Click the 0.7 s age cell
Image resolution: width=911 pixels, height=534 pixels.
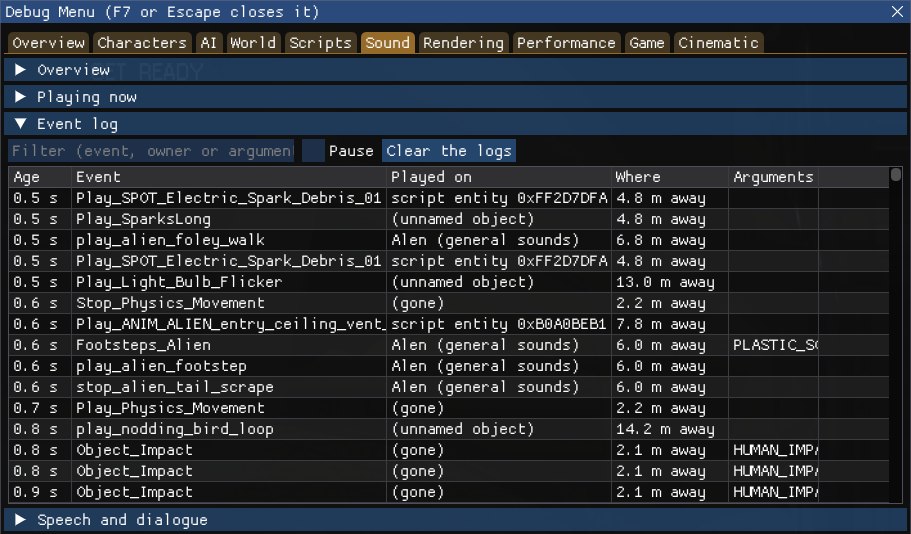(40, 408)
